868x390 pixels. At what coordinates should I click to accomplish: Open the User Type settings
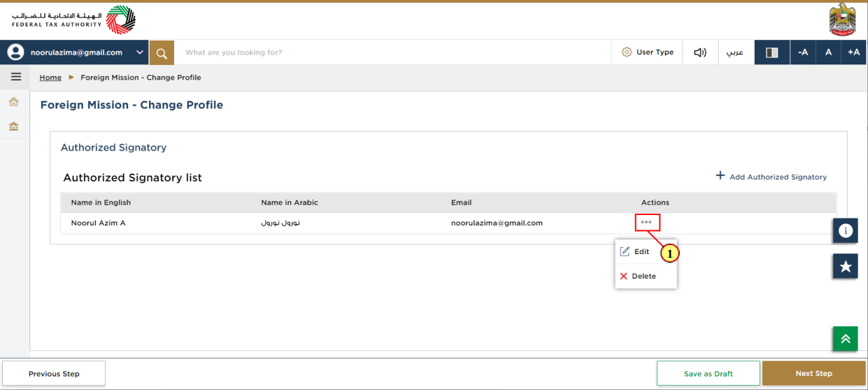click(x=648, y=53)
